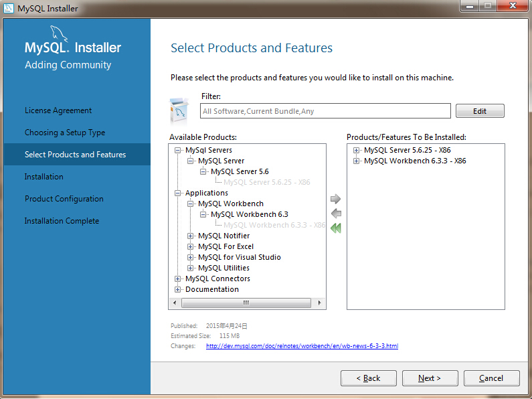Click the horizontal scrollbar thumb in Available Products
The width and height of the screenshot is (532, 399).
coord(246,303)
